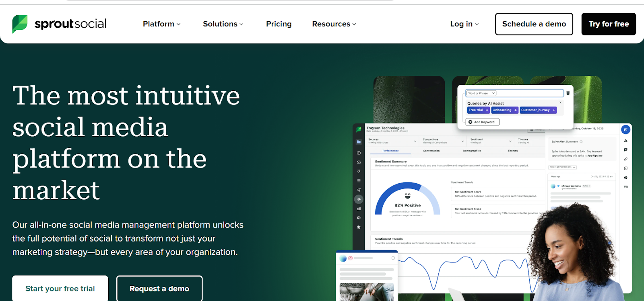Viewport: 644px width, 301px height.
Task: Open the Word or Phrase dropdown
Action: point(481,93)
